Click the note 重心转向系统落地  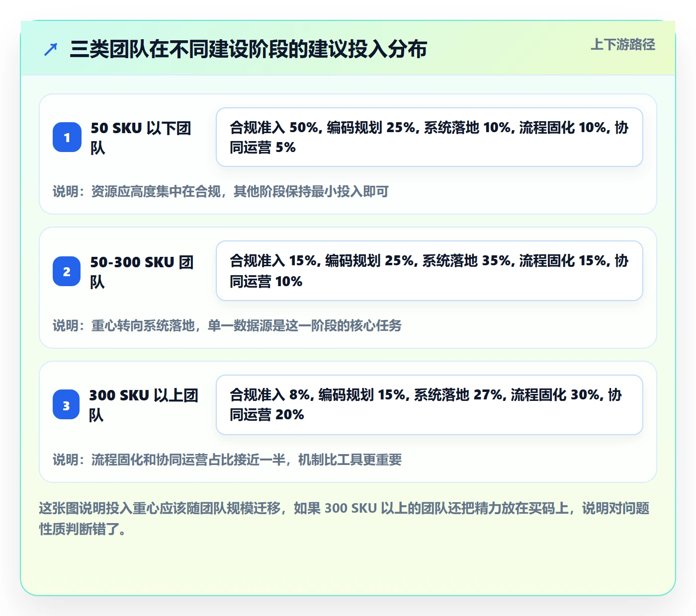pos(227,325)
